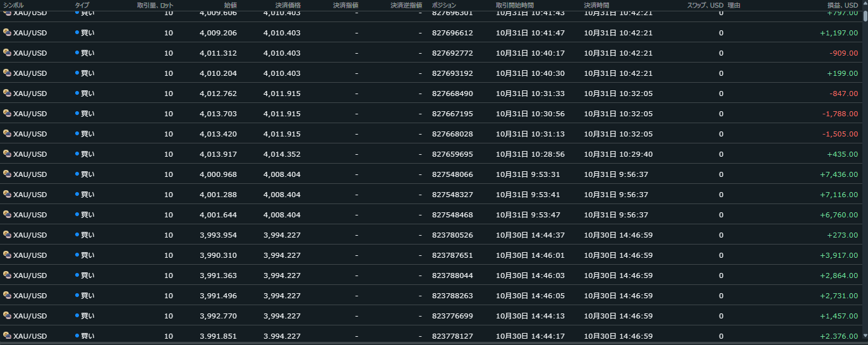This screenshot has width=868, height=345.
Task: Select the profit value +7,116.00
Action: [x=839, y=195]
